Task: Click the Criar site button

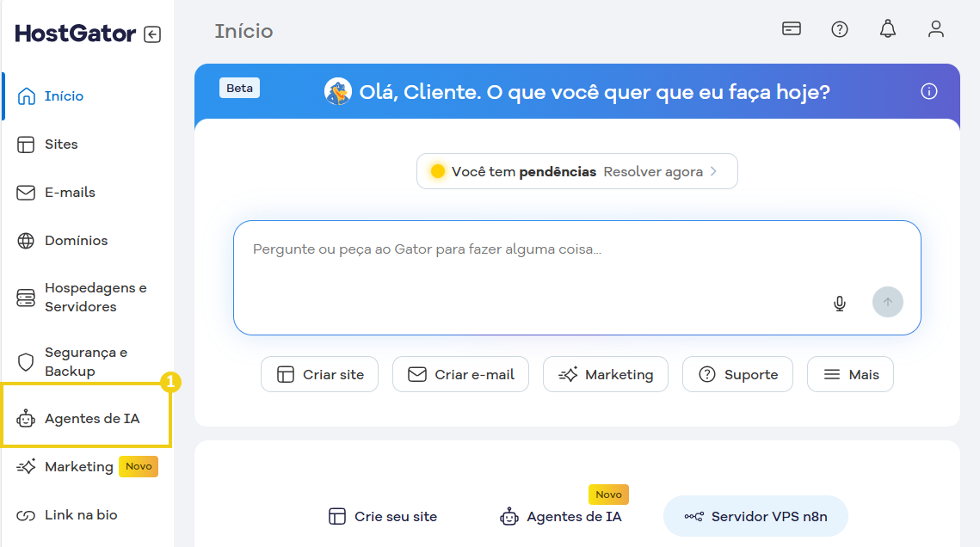Action: (319, 374)
